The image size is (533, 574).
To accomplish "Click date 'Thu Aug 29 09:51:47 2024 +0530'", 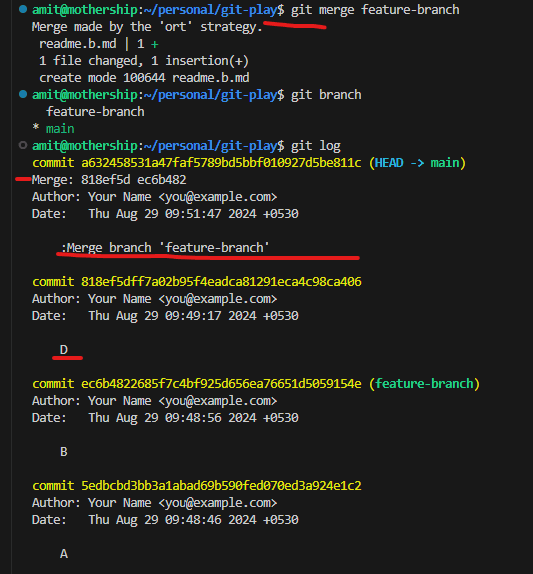I will (193, 214).
